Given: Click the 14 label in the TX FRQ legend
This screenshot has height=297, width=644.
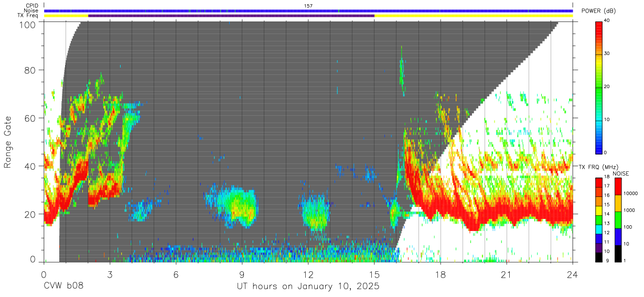Looking at the screenshot, I should tap(607, 214).
